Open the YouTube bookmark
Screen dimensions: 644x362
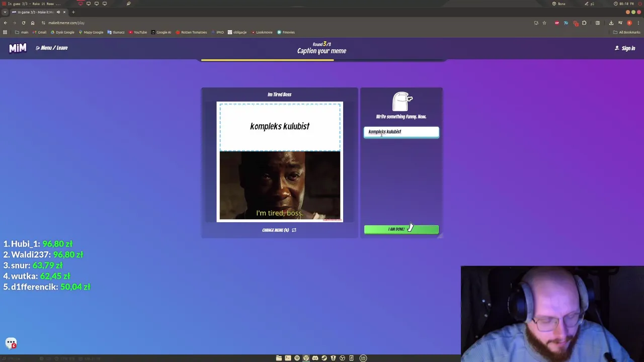tap(138, 32)
